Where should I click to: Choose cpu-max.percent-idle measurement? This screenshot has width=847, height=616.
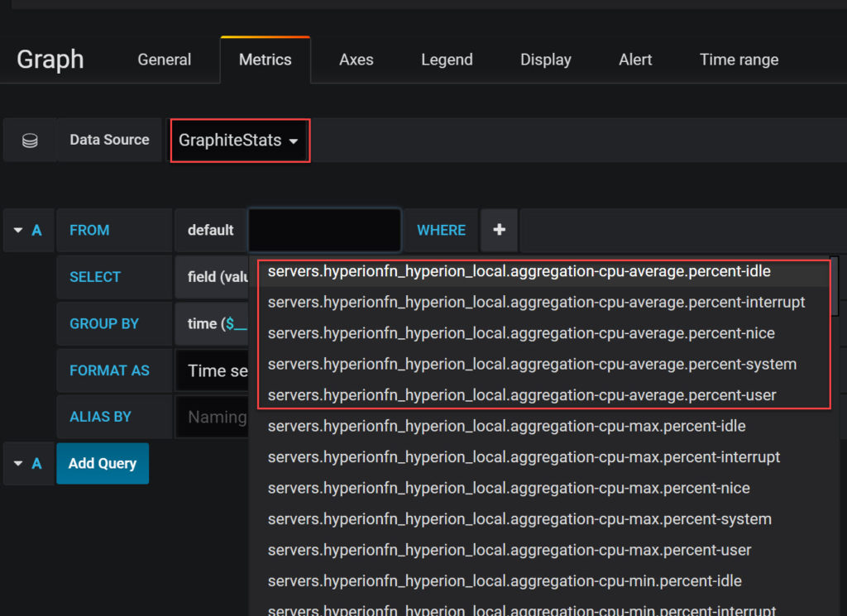click(543, 426)
